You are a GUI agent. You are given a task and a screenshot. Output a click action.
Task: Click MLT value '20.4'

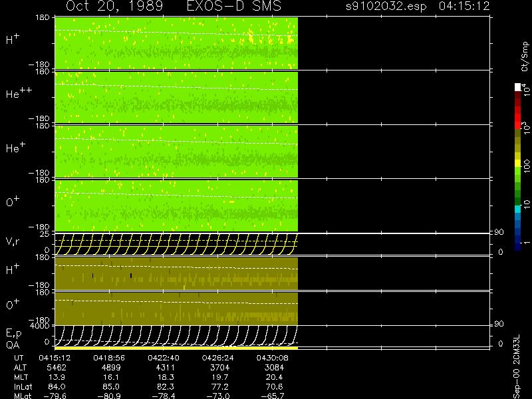point(274,377)
